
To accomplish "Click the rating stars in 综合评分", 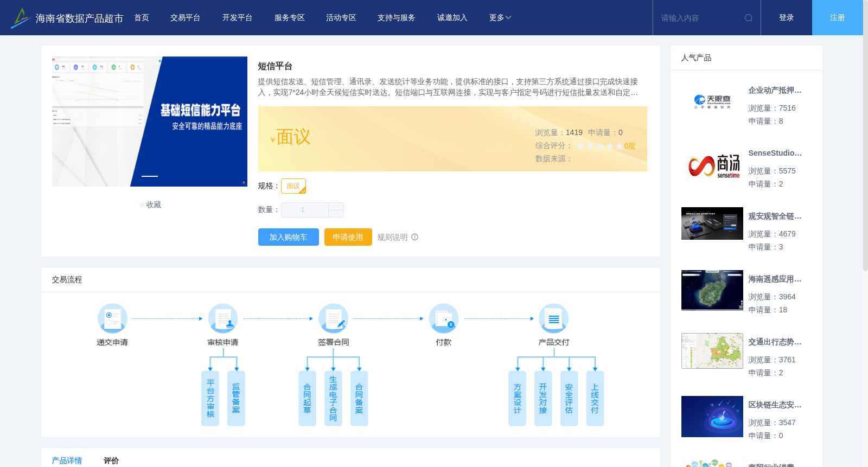I will click(599, 146).
